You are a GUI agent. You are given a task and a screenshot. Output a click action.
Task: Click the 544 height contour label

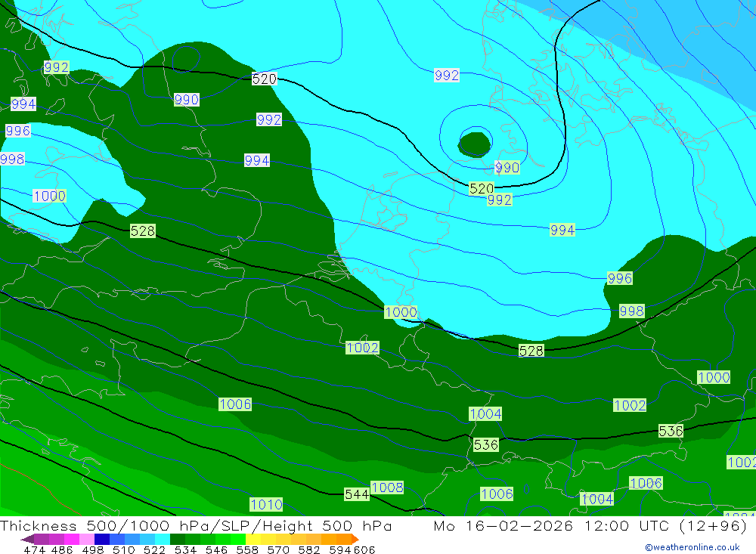[x=357, y=494]
